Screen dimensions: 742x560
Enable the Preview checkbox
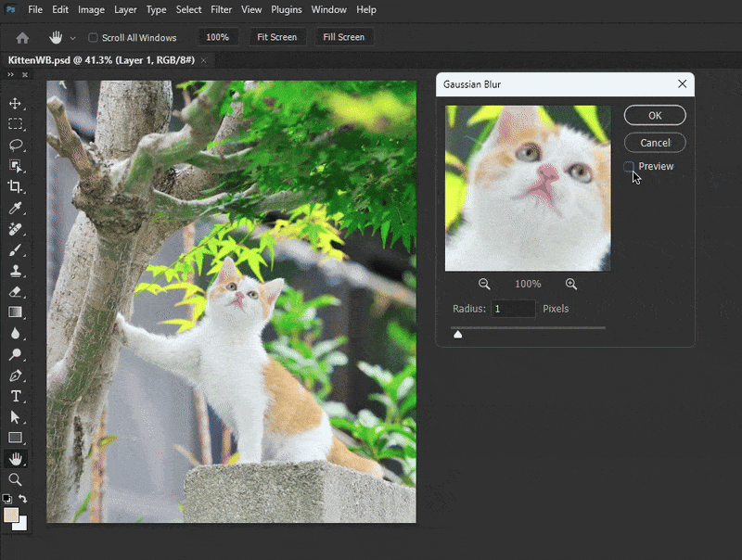(x=630, y=167)
